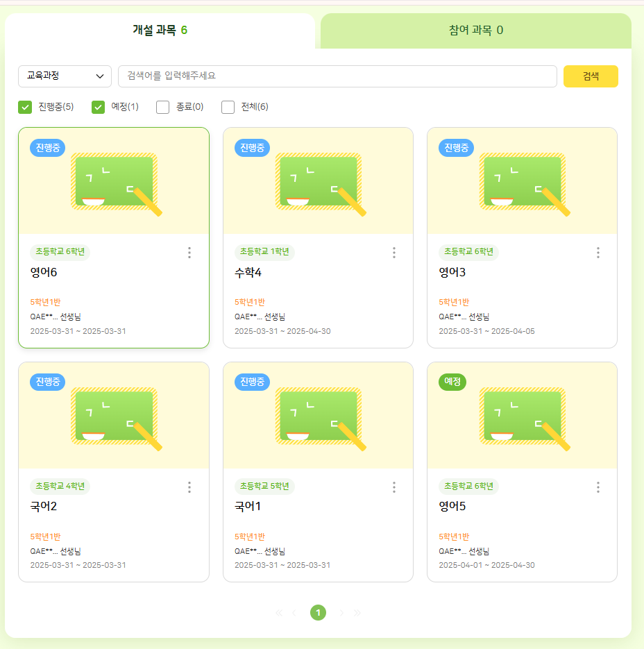Open the three-dot menu for 영어3

point(598,253)
